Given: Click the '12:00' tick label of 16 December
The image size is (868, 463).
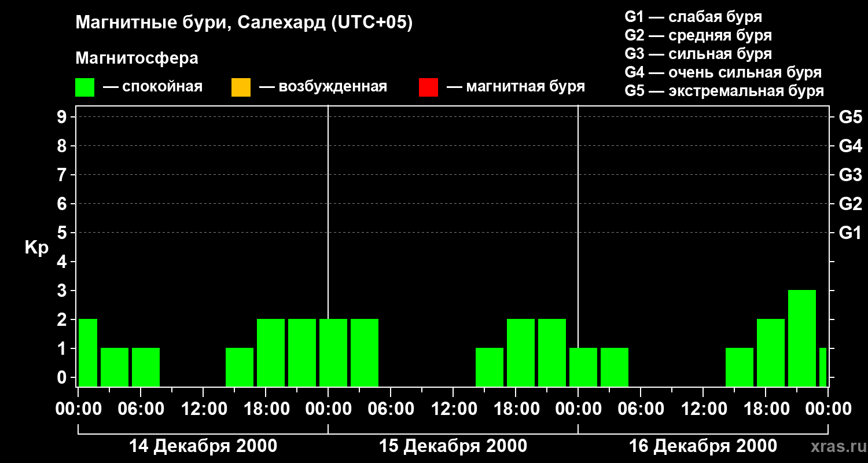Looking at the screenshot, I should (703, 409).
